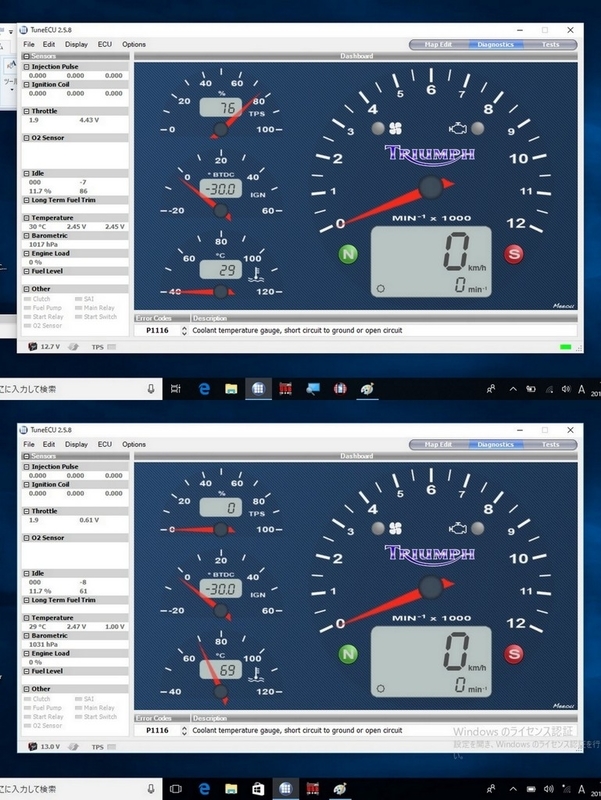Click the Windows search box in upper taskbar
601x800 pixels.
81,389
